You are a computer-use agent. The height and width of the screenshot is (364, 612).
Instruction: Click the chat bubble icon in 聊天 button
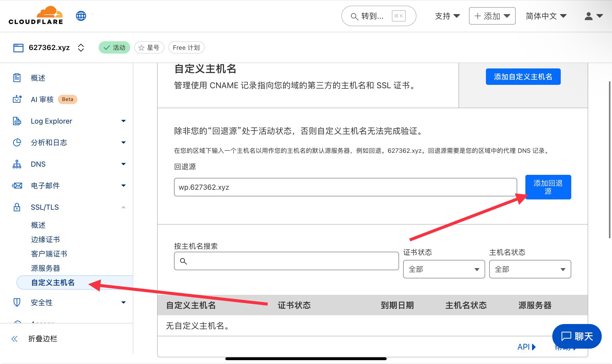click(x=566, y=336)
